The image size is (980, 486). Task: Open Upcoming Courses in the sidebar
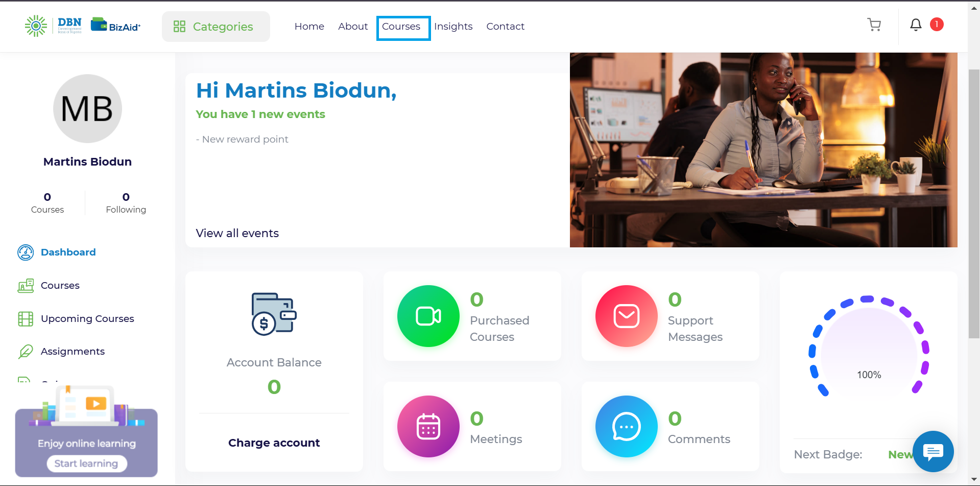click(87, 319)
